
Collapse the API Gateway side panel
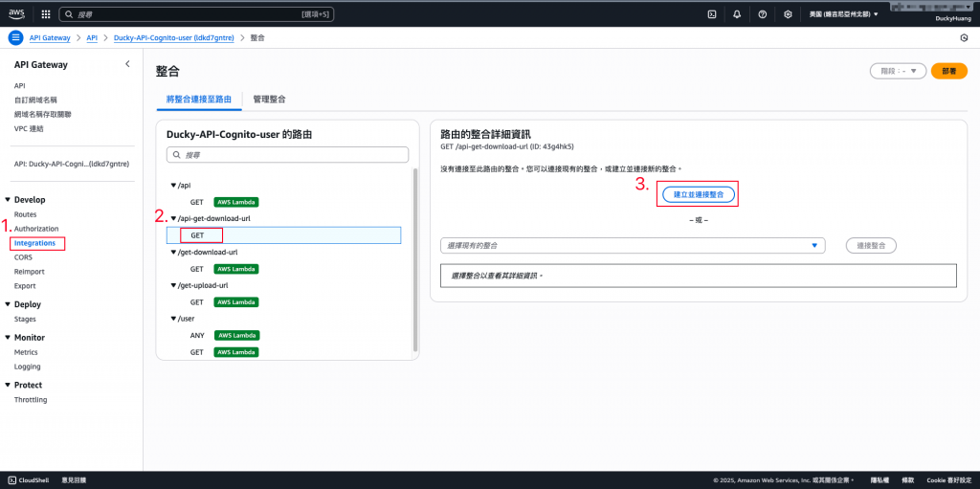[127, 64]
